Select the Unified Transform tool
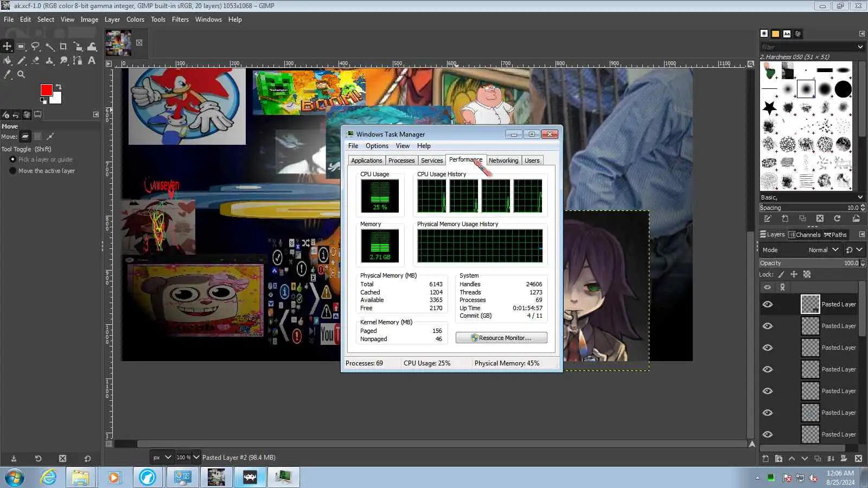This screenshot has height=488, width=868. 78,47
